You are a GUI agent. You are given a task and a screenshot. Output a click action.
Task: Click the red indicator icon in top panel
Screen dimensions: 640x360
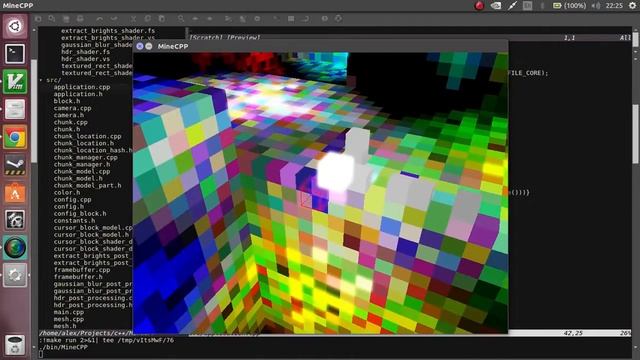[479, 6]
